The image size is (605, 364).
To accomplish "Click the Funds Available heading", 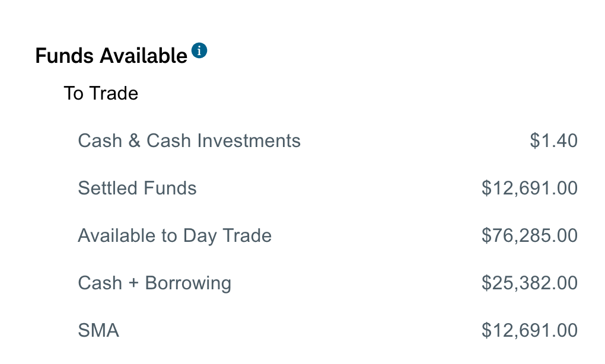I will (x=111, y=56).
